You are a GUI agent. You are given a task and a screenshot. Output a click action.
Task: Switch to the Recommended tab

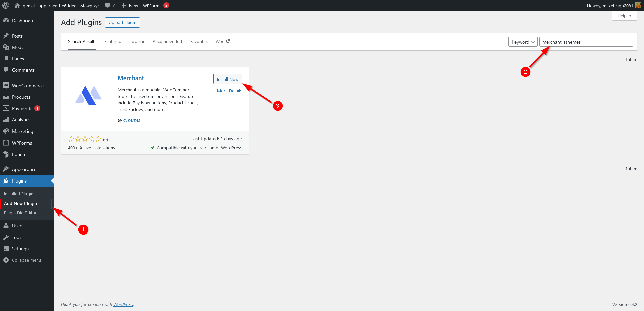pyautogui.click(x=167, y=41)
